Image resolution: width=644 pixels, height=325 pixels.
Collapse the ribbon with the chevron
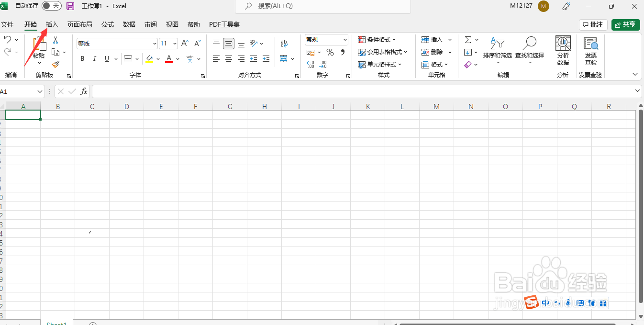pos(635,75)
